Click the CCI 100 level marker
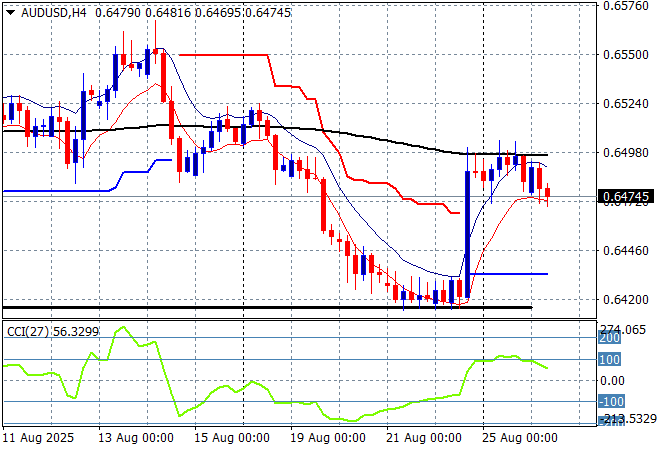The image size is (660, 450). point(610,359)
